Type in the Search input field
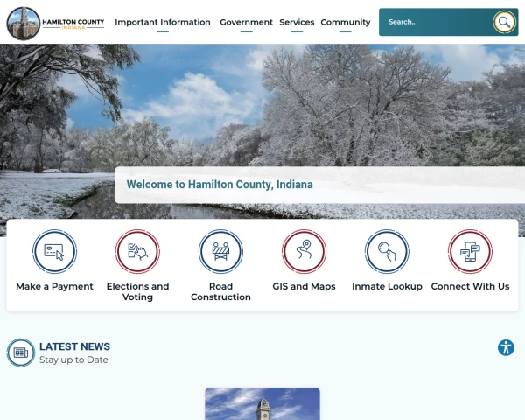Viewport: 525px width, 420px height. click(436, 22)
